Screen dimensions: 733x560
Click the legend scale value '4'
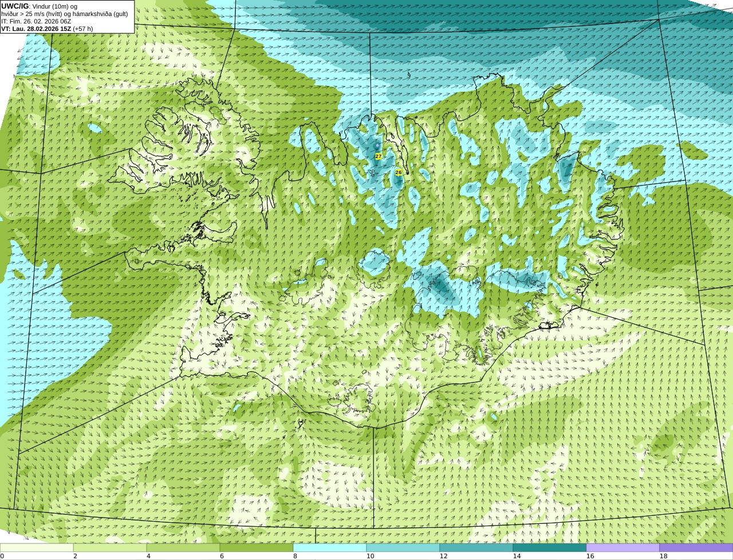(x=148, y=556)
